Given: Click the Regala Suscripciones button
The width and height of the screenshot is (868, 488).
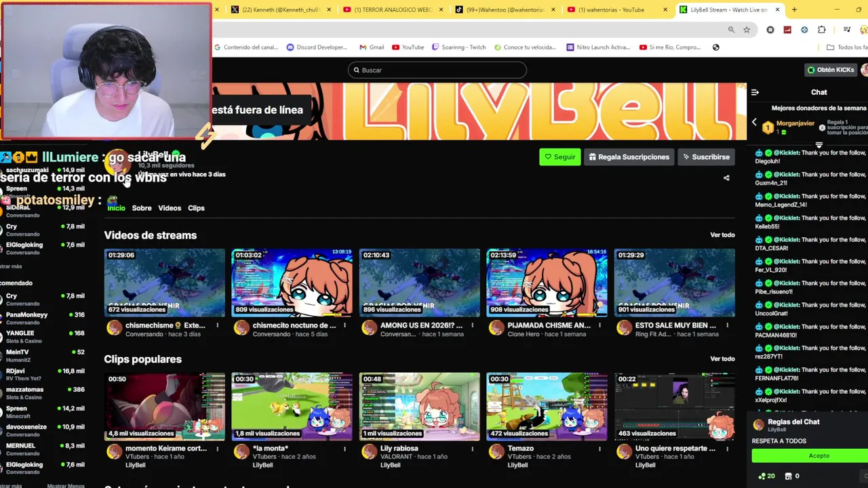Looking at the screenshot, I should click(x=629, y=157).
